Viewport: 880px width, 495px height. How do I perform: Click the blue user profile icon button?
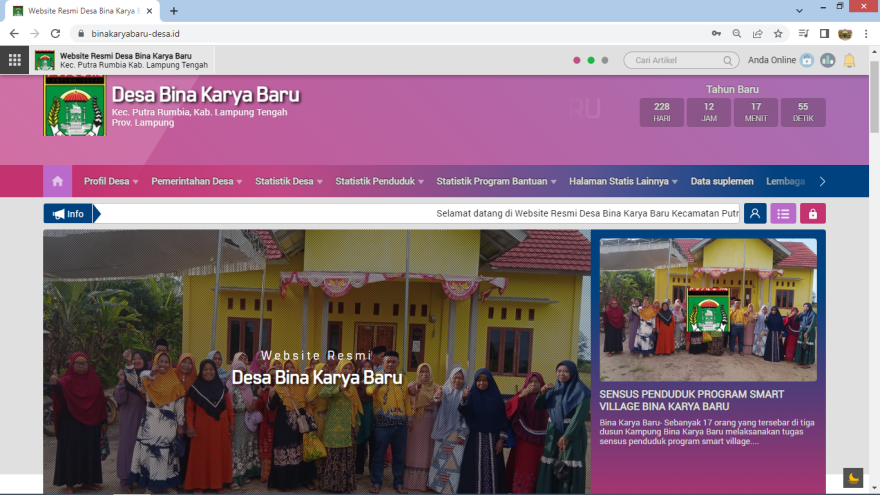[755, 213]
